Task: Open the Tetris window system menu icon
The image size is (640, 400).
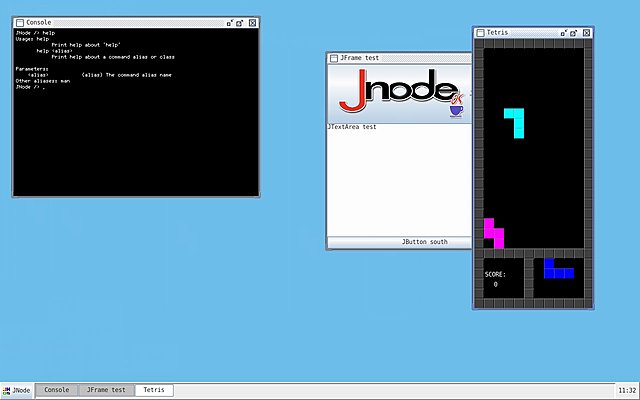Action: [x=480, y=33]
